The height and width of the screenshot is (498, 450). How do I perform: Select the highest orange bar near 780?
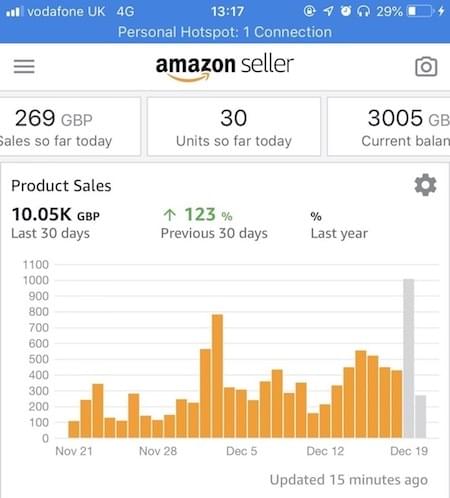(217, 376)
